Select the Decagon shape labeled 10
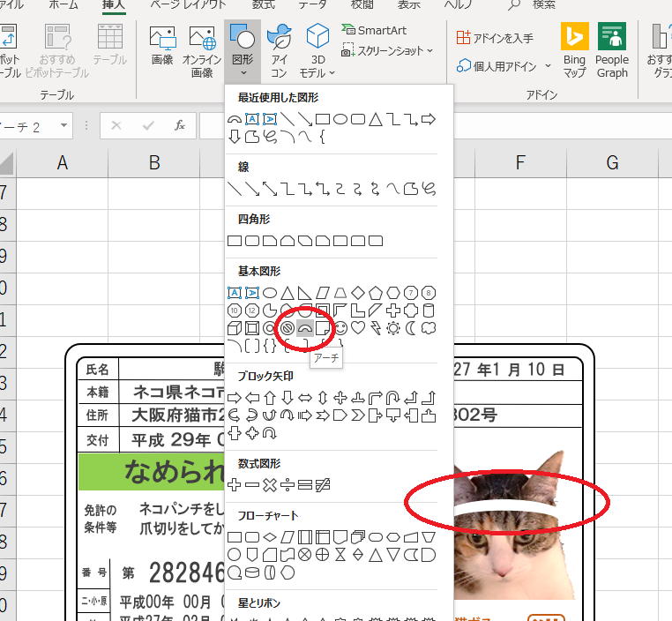 pyautogui.click(x=234, y=310)
